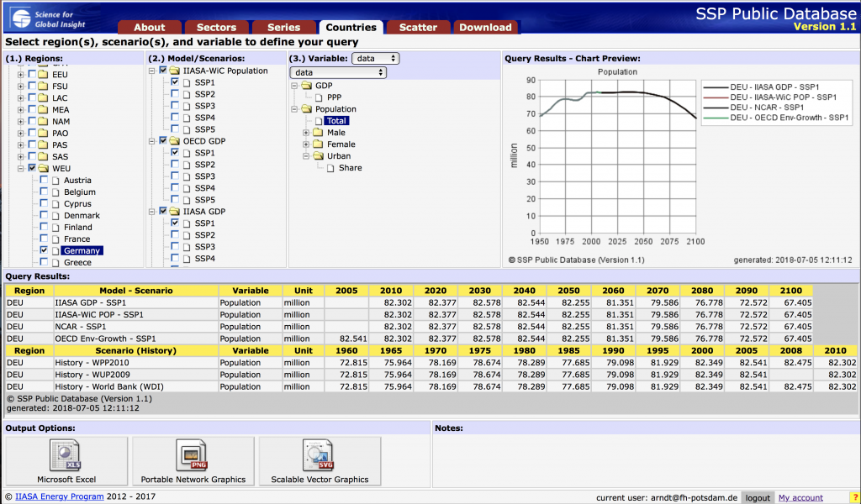Collapse the WEU region tree node
861x504 pixels.
[20, 168]
